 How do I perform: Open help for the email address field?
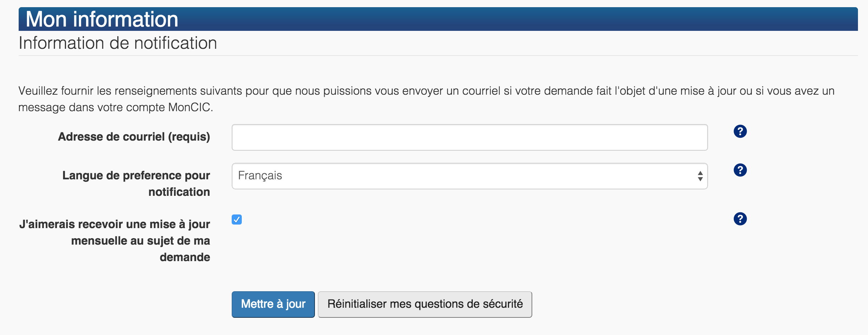[740, 132]
